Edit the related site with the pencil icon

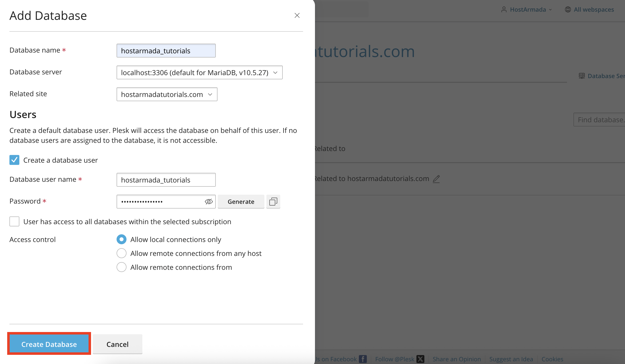click(437, 179)
